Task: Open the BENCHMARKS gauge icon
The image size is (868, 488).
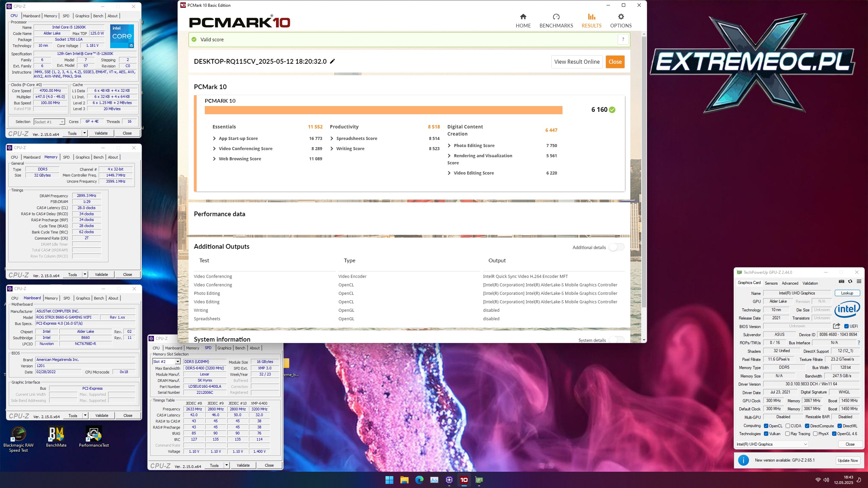Action: tap(556, 17)
